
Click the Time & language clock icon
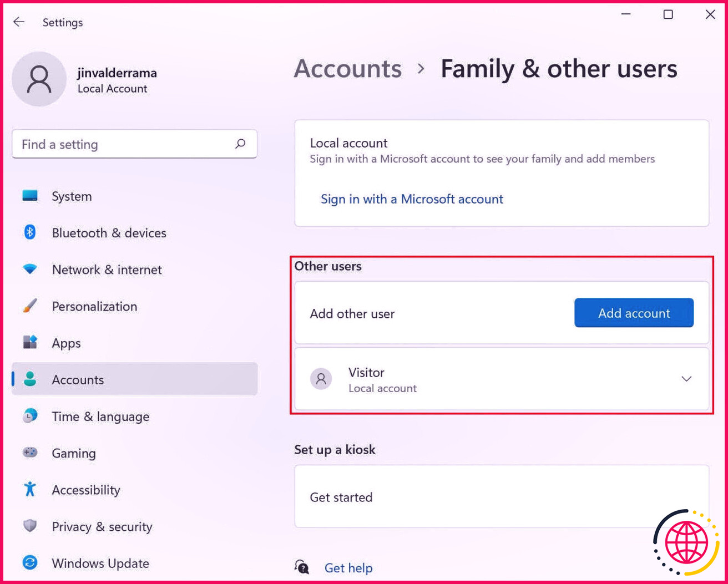coord(30,415)
